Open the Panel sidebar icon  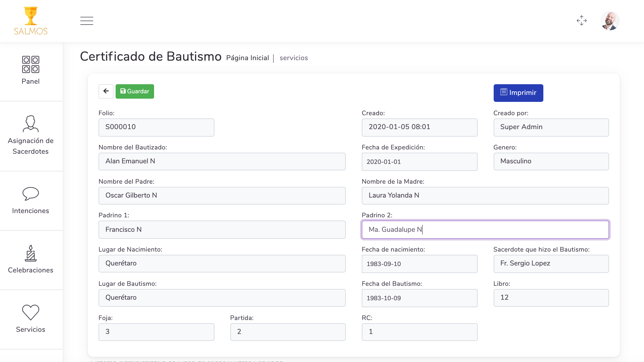click(31, 70)
